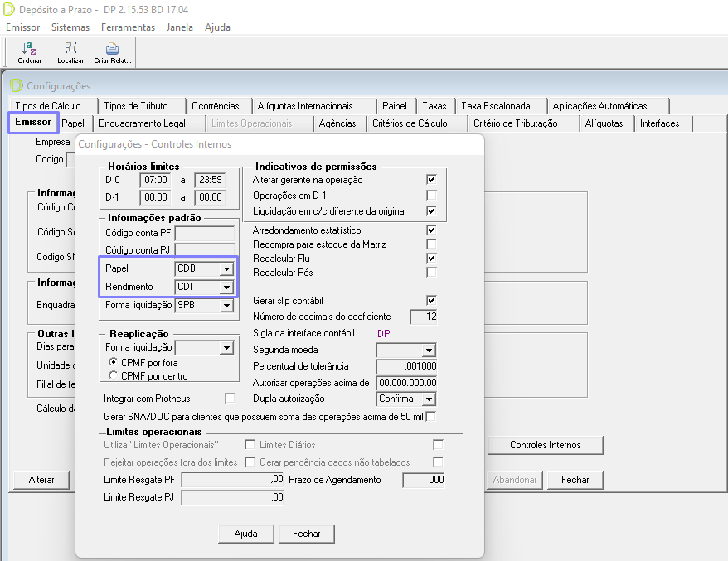Open the Dupla autorização dropdown

click(428, 399)
